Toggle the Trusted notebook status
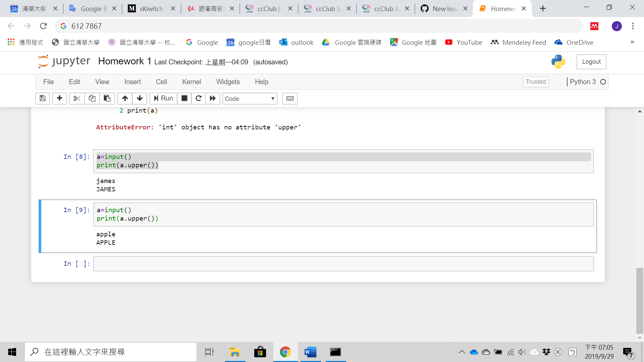Screen dimensions: 644x362 [x=536, y=81]
